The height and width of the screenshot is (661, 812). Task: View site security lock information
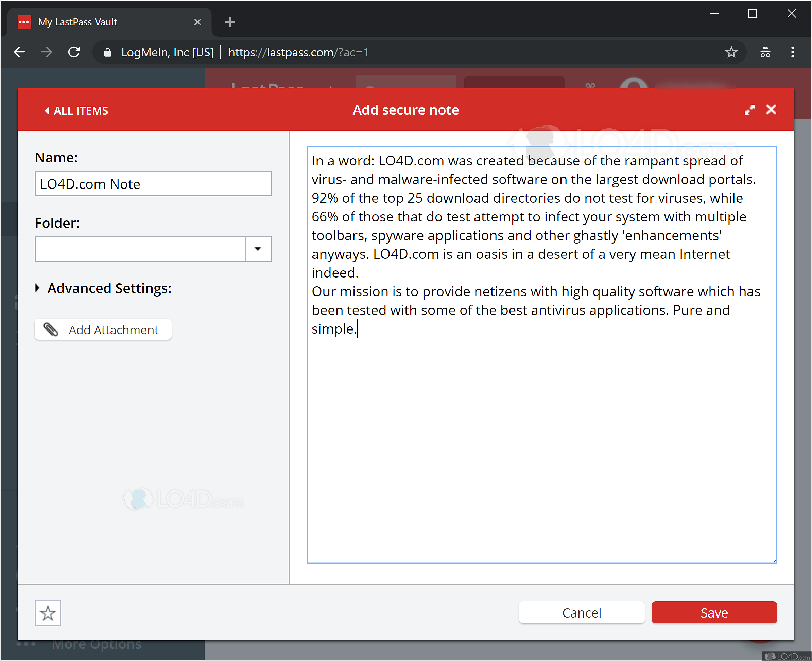pos(108,52)
